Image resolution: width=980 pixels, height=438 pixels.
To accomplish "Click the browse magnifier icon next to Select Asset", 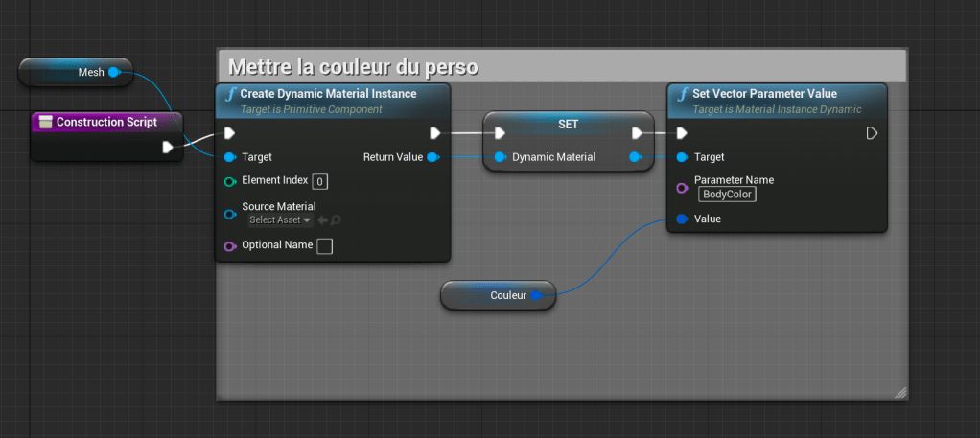I will tap(336, 220).
